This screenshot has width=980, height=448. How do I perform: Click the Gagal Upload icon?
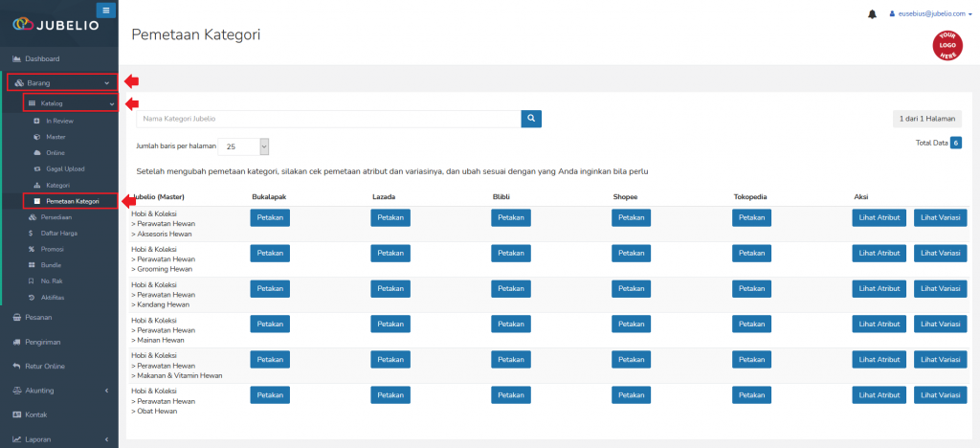(36, 168)
